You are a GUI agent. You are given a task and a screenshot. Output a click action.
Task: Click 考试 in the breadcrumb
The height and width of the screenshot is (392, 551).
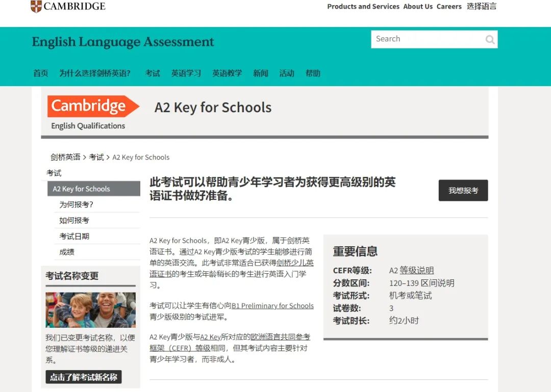pos(96,157)
